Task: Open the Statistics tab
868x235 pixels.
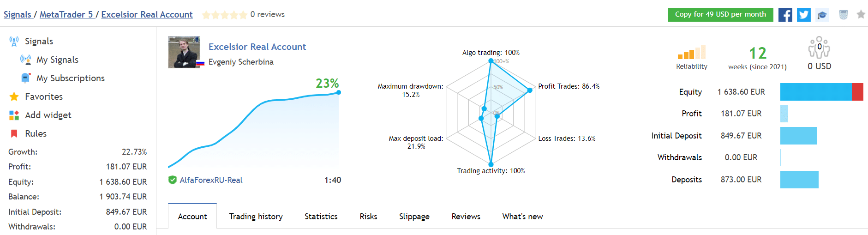Action: 321,217
